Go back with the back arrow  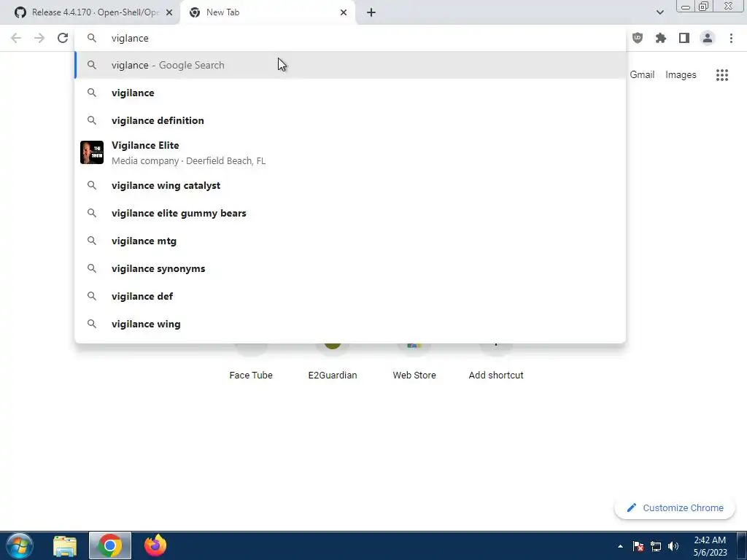[x=16, y=38]
